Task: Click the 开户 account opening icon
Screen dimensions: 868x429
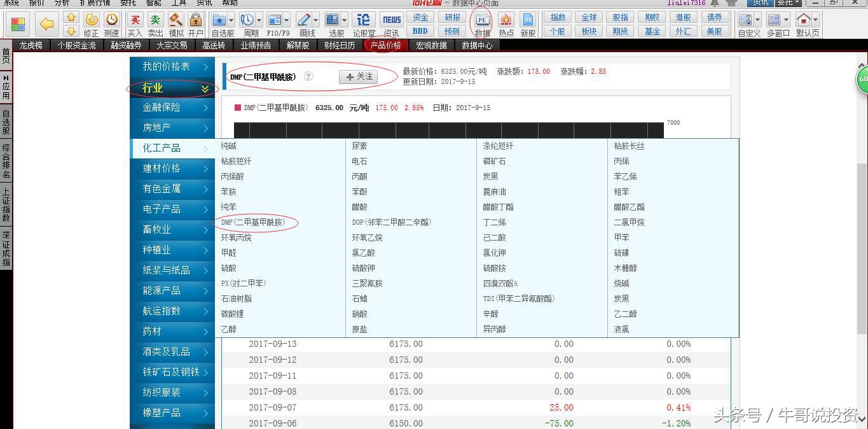Action: tap(196, 20)
